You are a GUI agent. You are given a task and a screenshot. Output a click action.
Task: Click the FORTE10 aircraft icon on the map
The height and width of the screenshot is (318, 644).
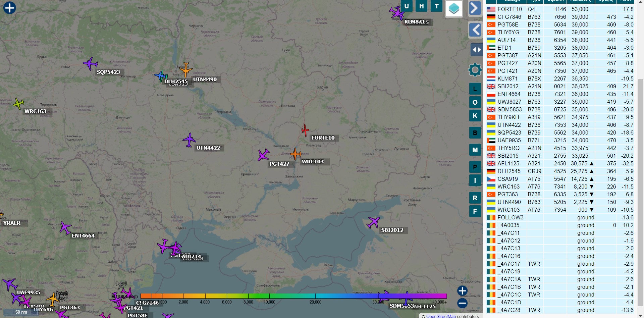coord(305,130)
